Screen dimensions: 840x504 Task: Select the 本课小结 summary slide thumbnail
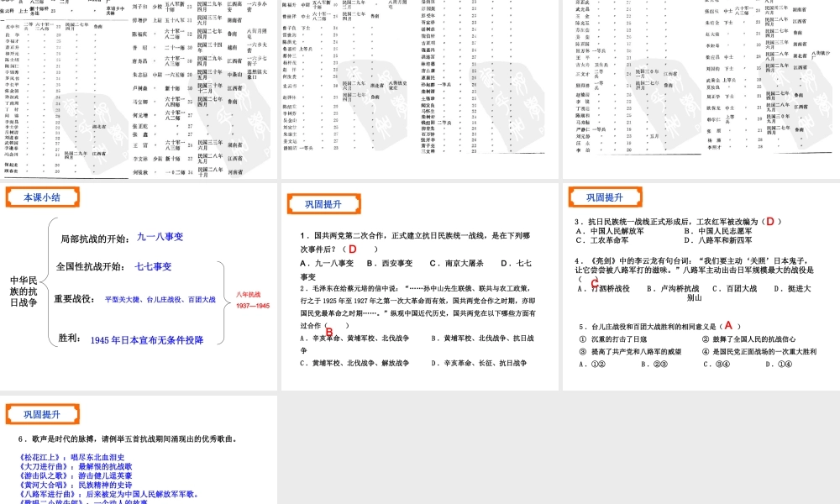click(x=139, y=287)
